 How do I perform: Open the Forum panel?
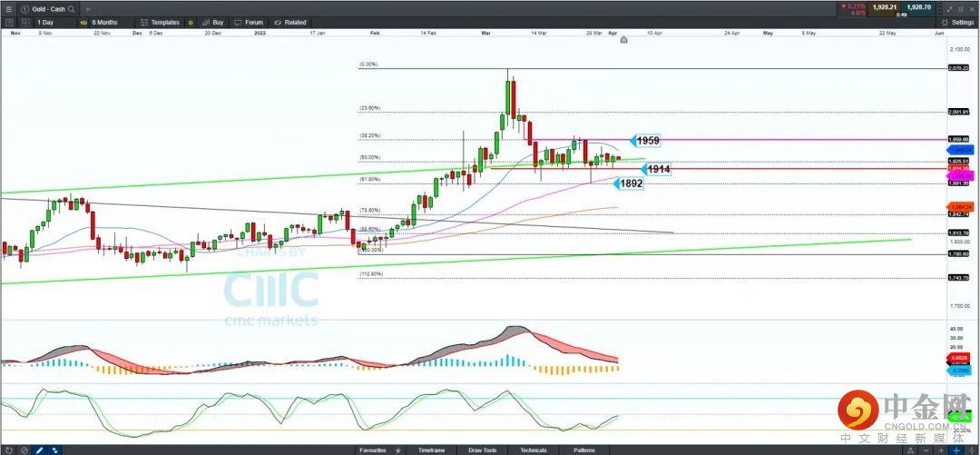(x=249, y=23)
